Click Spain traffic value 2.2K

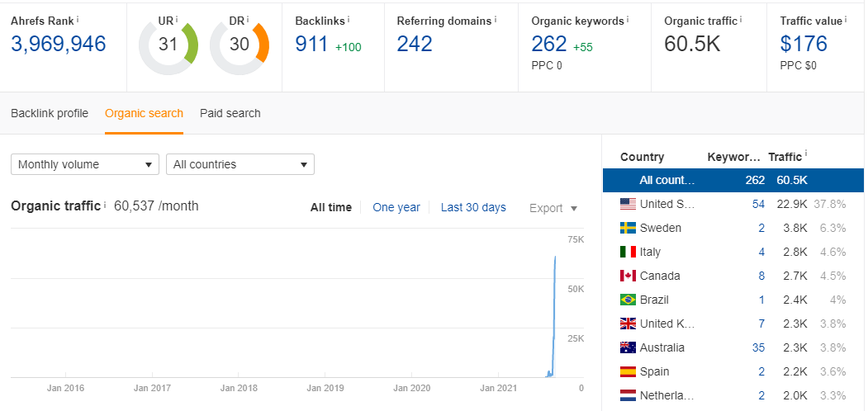[796, 371]
